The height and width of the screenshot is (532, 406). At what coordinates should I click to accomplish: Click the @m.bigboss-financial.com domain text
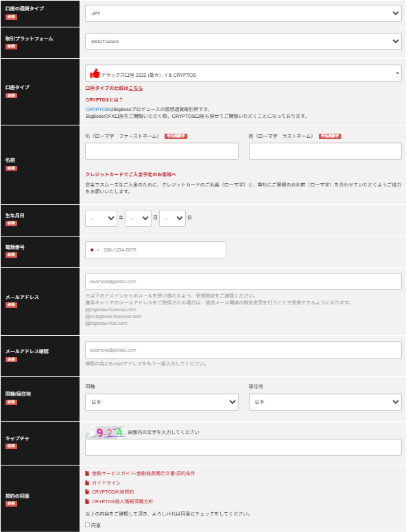(x=113, y=316)
